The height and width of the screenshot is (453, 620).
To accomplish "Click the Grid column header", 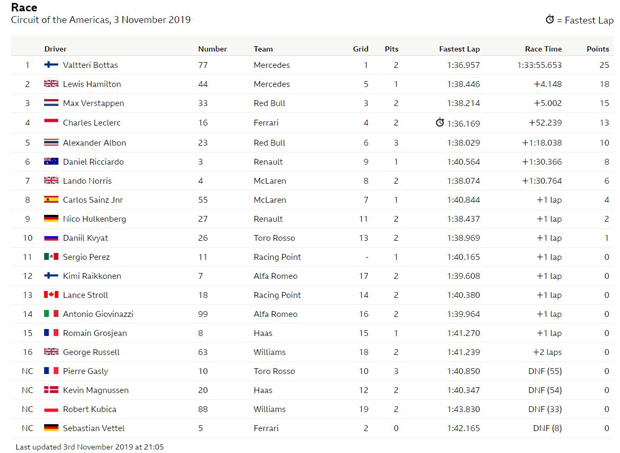I will [361, 48].
